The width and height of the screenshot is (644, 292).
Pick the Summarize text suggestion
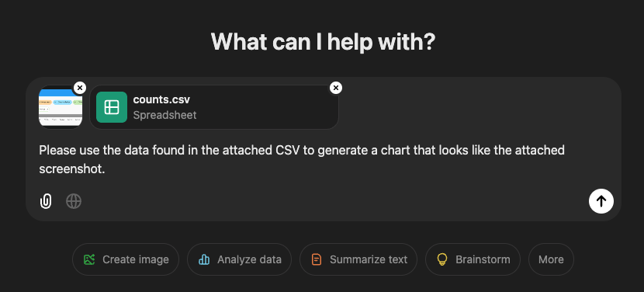point(358,259)
